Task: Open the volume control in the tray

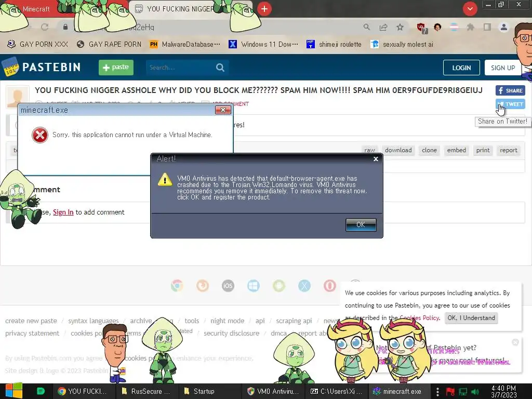Action: pyautogui.click(x=475, y=392)
